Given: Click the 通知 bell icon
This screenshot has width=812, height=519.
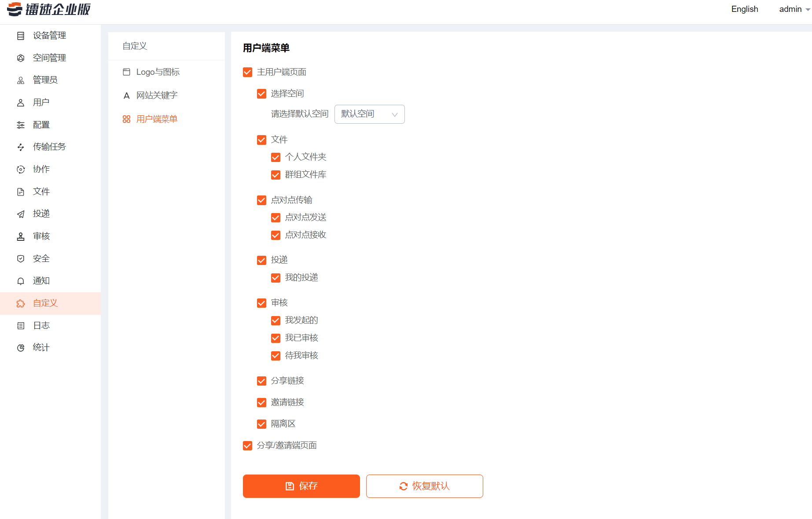Looking at the screenshot, I should click(x=21, y=281).
